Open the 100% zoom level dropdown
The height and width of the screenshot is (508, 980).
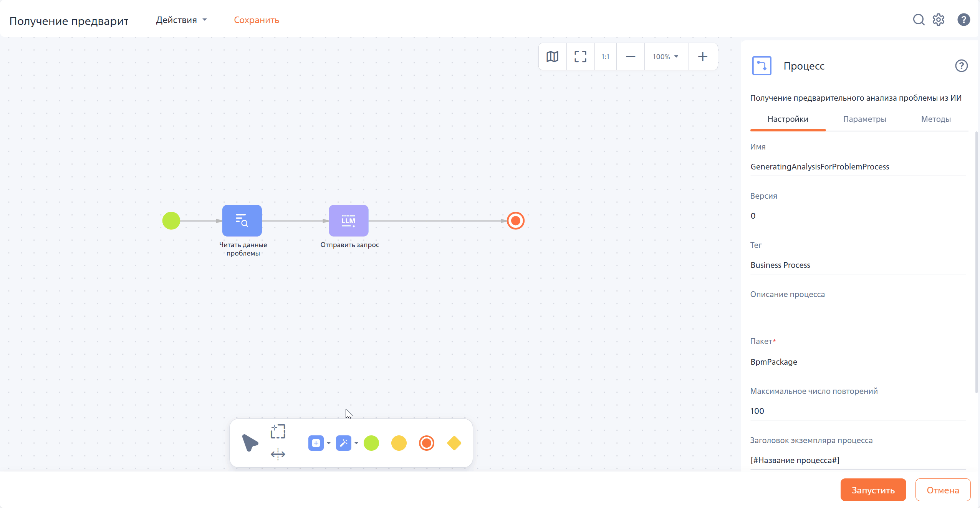pos(665,56)
